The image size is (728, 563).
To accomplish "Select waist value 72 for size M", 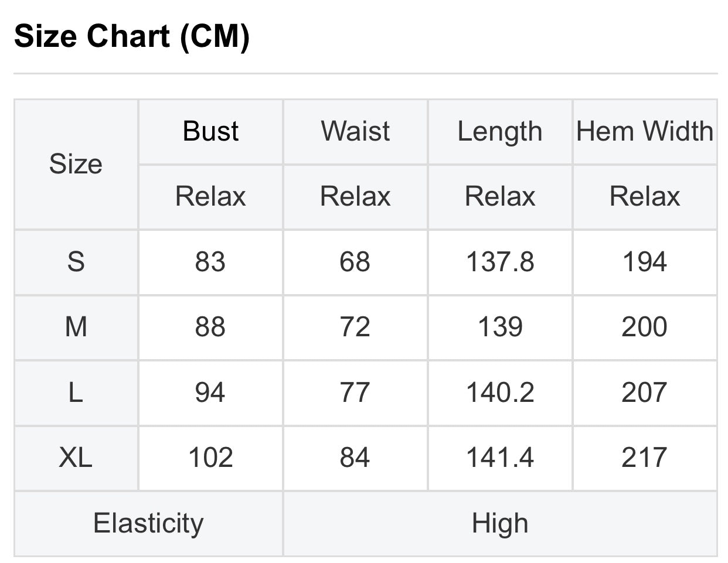I will tap(355, 327).
